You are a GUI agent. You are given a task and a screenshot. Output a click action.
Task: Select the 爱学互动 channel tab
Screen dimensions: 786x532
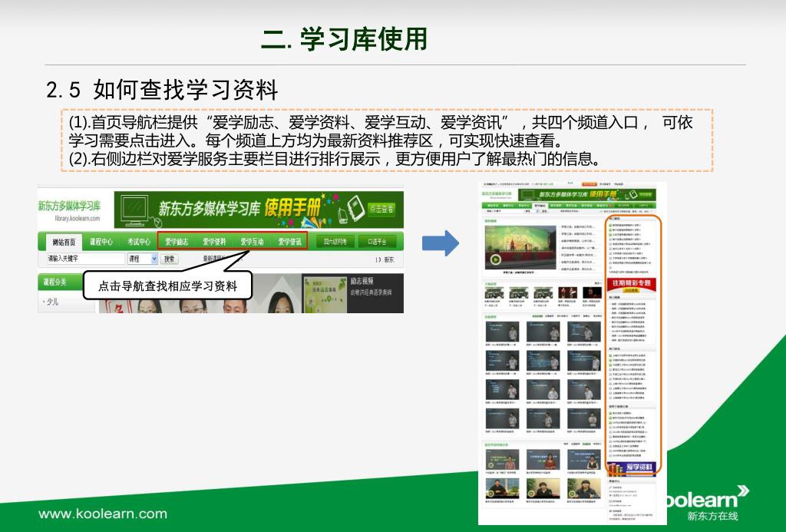pyautogui.click(x=252, y=242)
